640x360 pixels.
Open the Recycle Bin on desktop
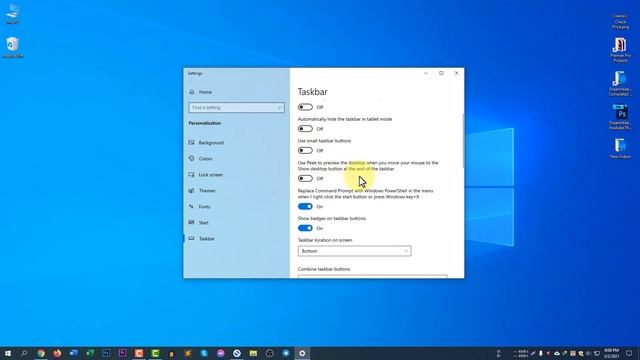(x=13, y=47)
